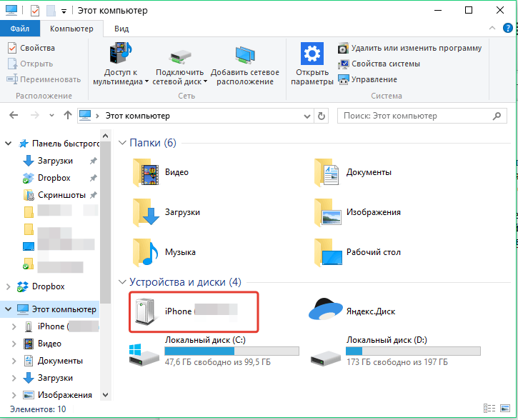The width and height of the screenshot is (518, 420).
Task: Select the Изображения folder icon
Action: tap(328, 212)
